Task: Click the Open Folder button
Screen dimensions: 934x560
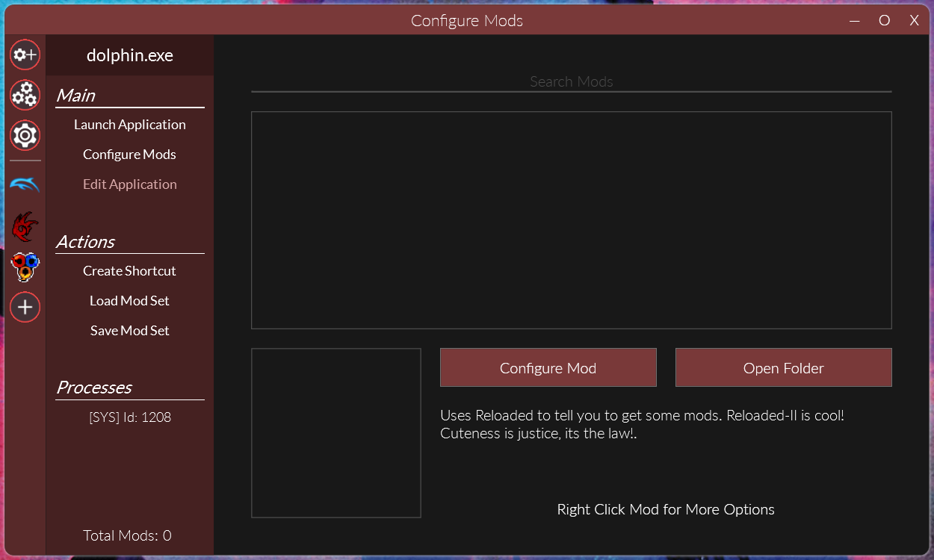Action: tap(784, 367)
